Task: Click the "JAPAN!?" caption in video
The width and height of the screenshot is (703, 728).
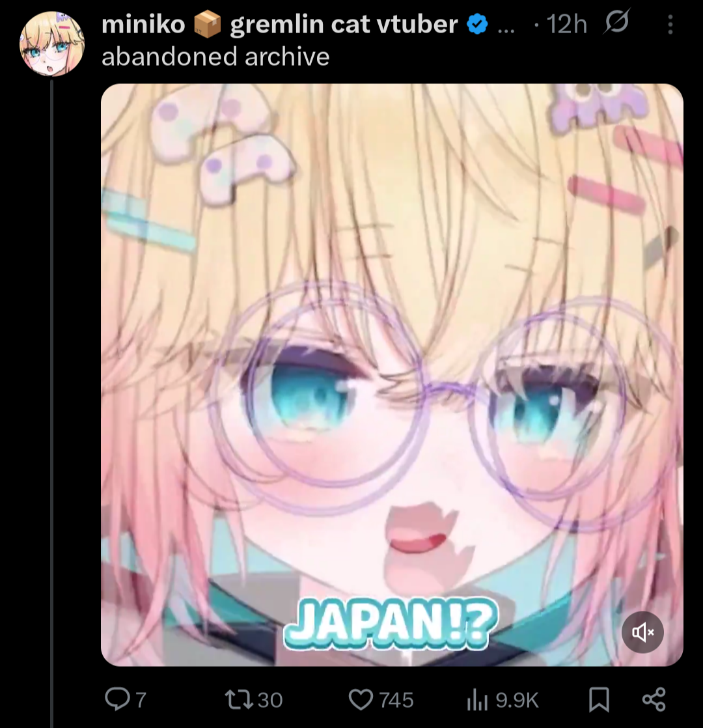Action: coord(391,624)
